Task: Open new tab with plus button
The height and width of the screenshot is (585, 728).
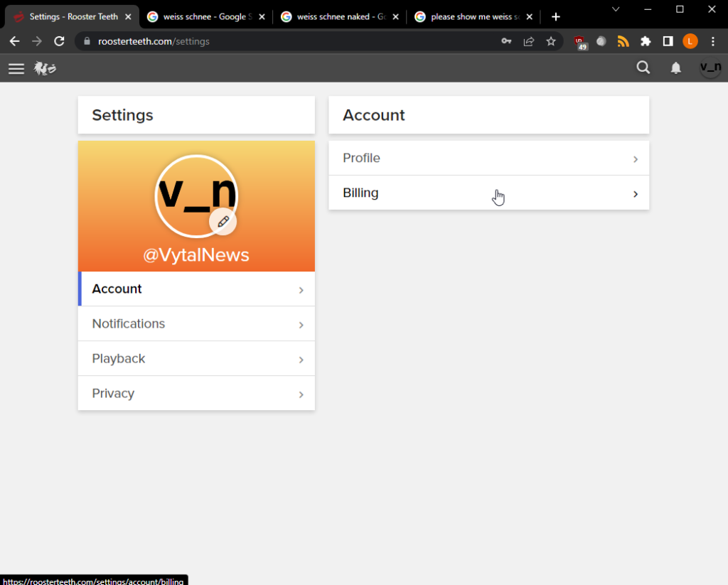Action: pos(556,17)
